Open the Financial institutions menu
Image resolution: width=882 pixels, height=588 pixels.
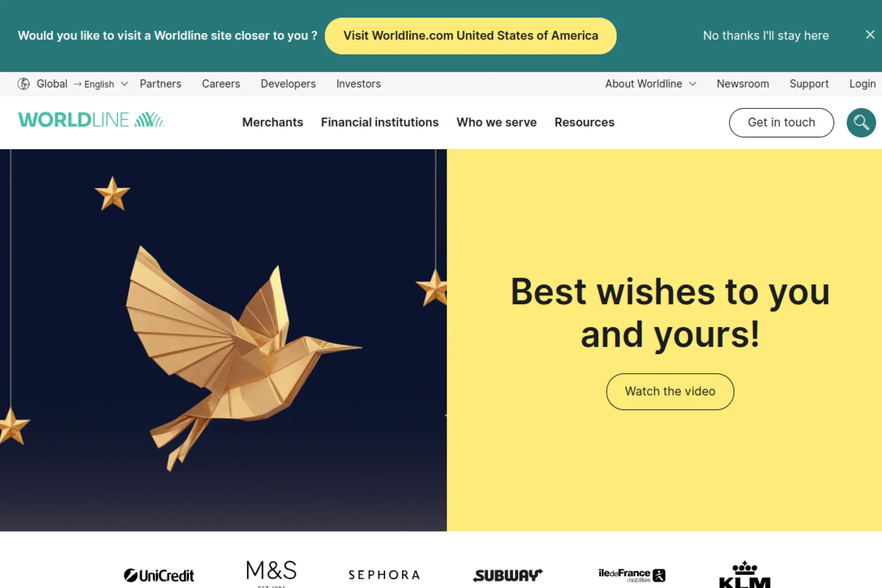point(380,122)
